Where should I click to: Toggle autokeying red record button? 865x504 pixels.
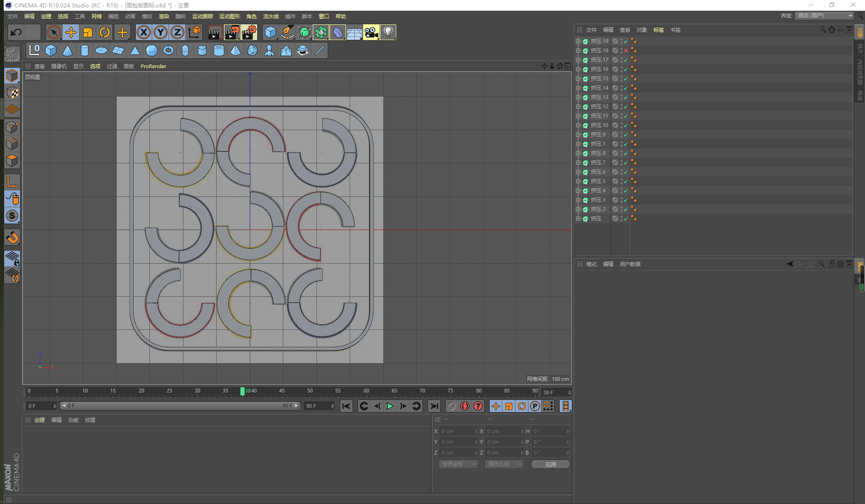pos(464,406)
